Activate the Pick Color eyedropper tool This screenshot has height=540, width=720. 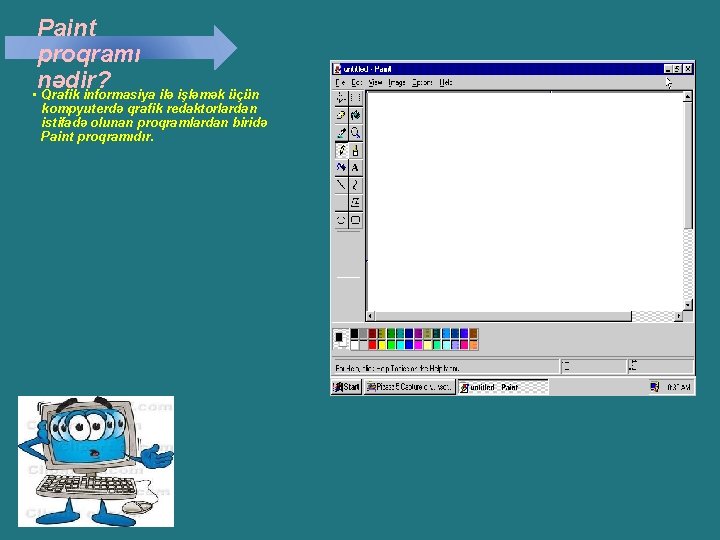(341, 133)
